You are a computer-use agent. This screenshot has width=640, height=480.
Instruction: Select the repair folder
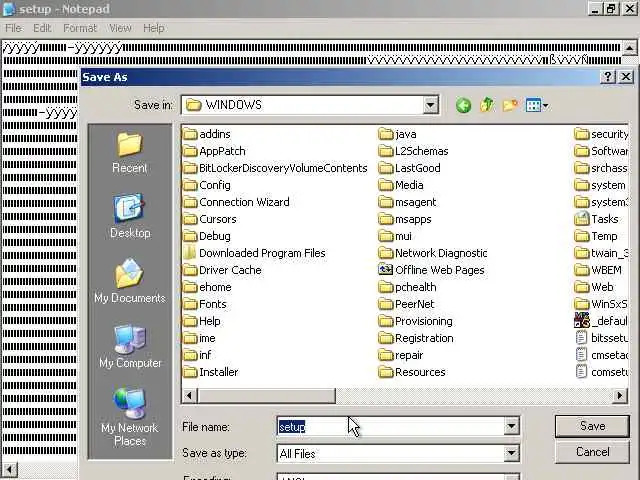click(x=401, y=355)
